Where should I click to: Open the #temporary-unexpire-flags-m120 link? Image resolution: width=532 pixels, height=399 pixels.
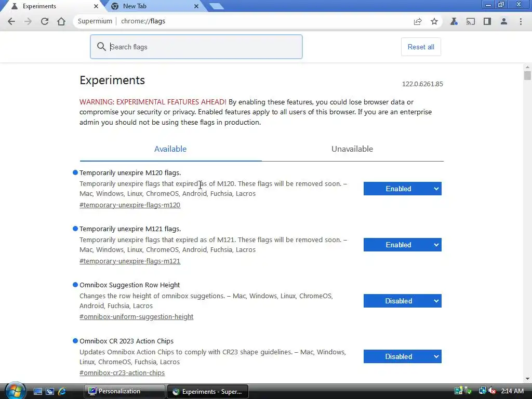coord(129,205)
